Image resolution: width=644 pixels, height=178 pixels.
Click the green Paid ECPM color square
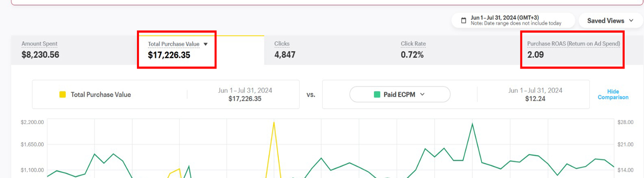coord(377,94)
